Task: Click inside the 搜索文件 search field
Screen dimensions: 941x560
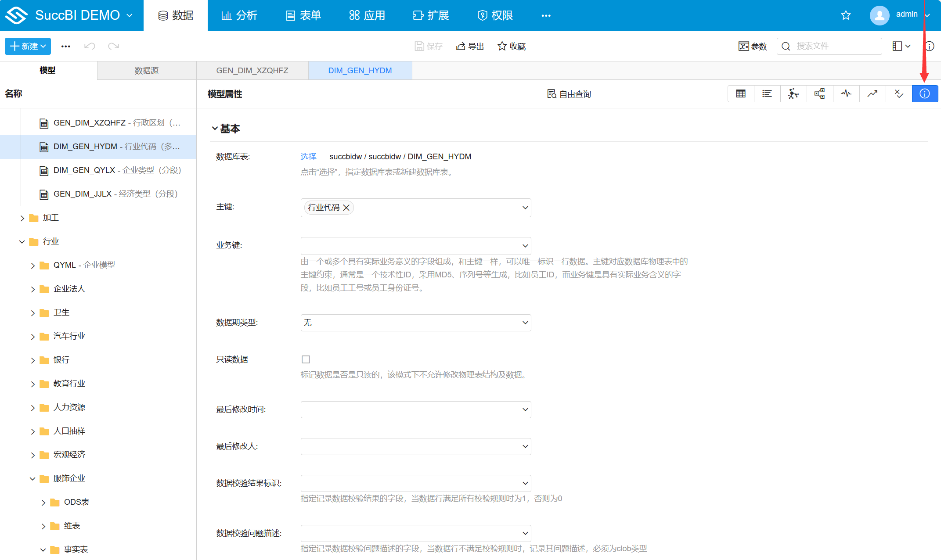Action: pyautogui.click(x=830, y=46)
